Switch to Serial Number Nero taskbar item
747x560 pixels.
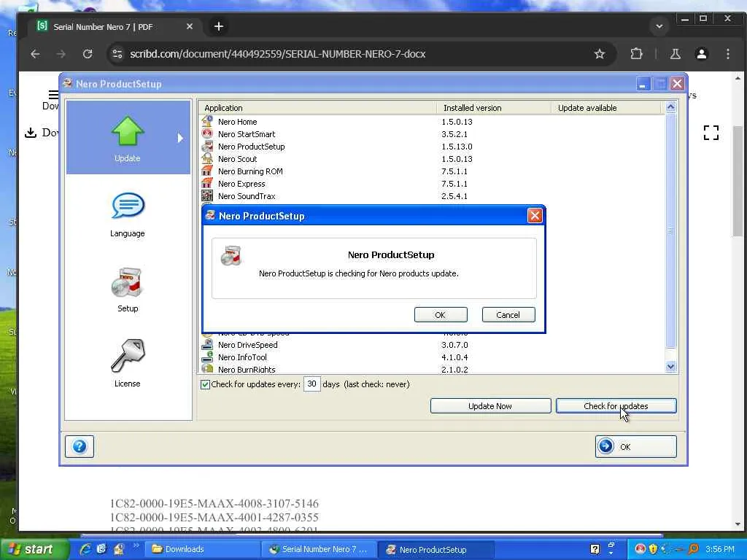(319, 549)
